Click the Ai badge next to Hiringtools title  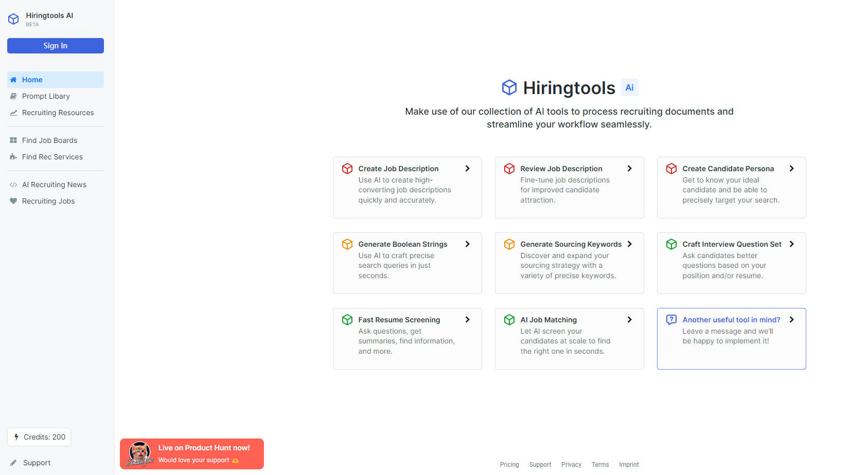[629, 87]
